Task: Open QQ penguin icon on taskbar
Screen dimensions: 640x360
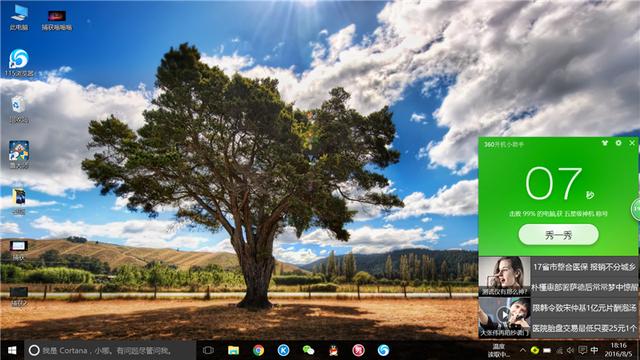Action: [x=333, y=350]
